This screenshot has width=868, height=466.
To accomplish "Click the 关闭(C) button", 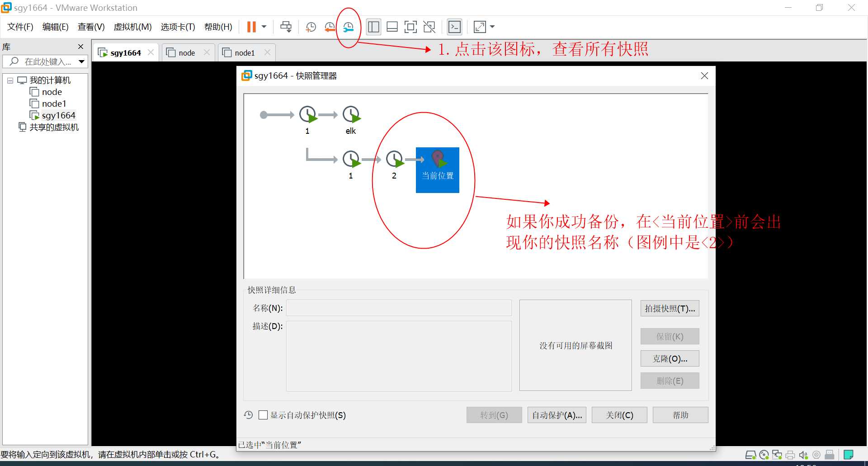I will [619, 415].
